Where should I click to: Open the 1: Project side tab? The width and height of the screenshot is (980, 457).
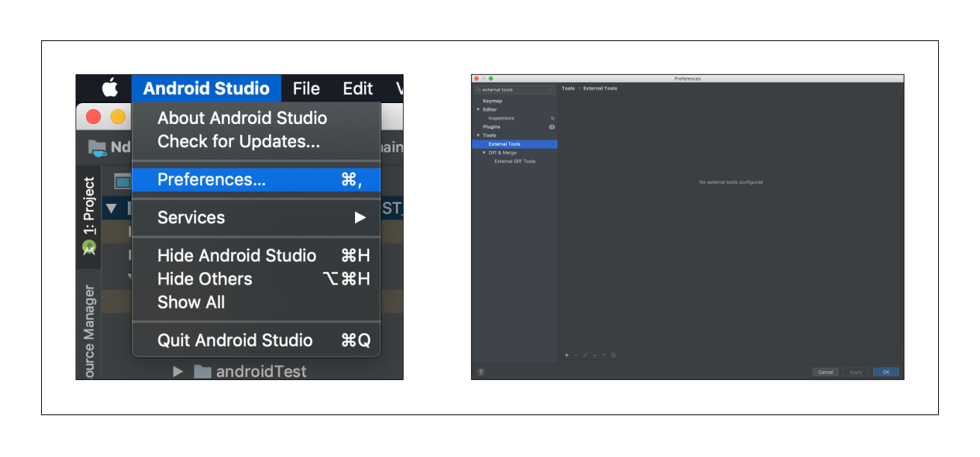click(x=89, y=217)
